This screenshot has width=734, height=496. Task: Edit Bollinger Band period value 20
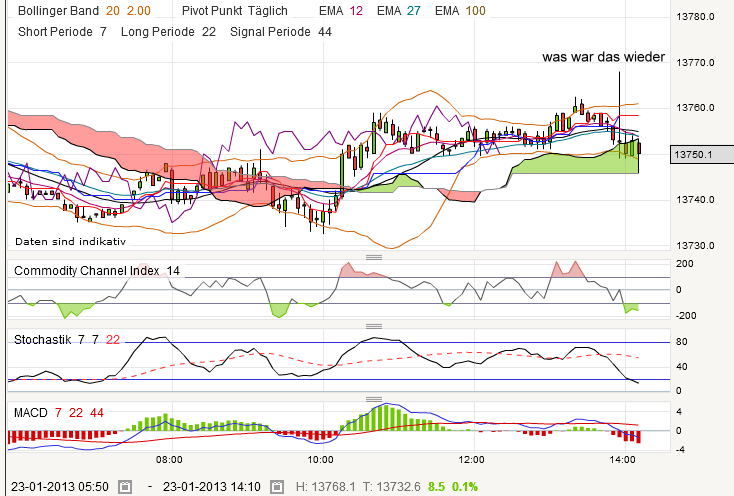point(112,11)
